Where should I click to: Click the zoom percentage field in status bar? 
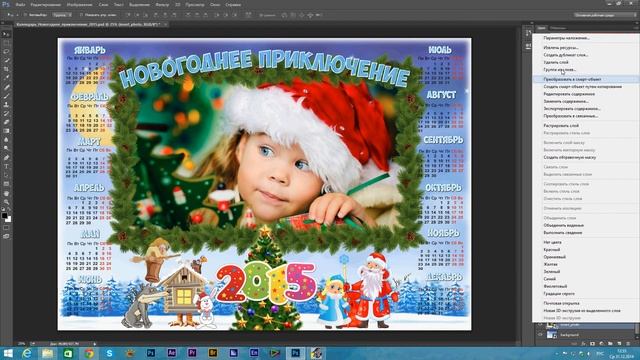[x=22, y=344]
